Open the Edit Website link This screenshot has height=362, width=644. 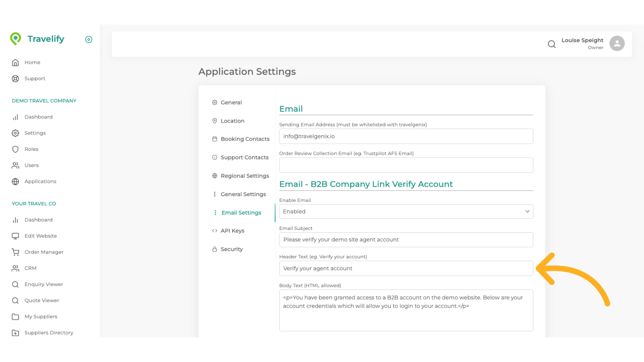(41, 236)
